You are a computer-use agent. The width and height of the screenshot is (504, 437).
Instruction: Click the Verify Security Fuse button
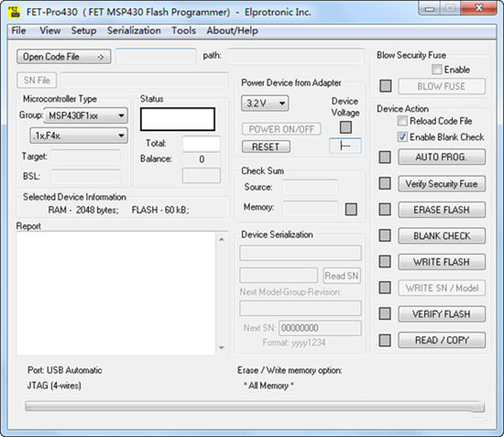(442, 183)
